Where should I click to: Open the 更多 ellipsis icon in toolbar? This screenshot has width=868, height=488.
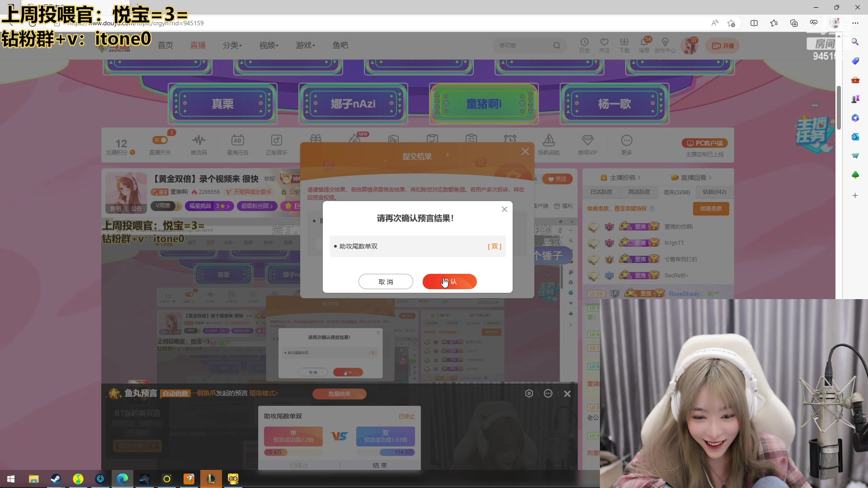pyautogui.click(x=626, y=144)
